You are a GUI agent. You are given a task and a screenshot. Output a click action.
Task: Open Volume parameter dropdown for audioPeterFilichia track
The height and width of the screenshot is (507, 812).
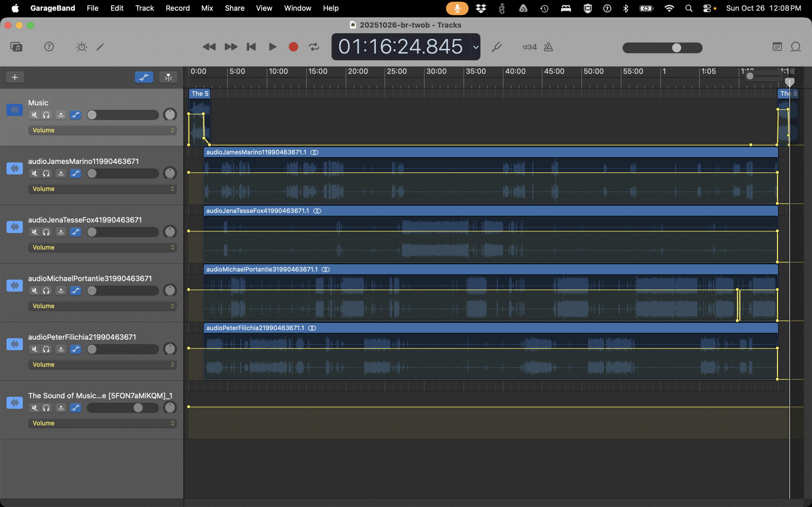(102, 364)
